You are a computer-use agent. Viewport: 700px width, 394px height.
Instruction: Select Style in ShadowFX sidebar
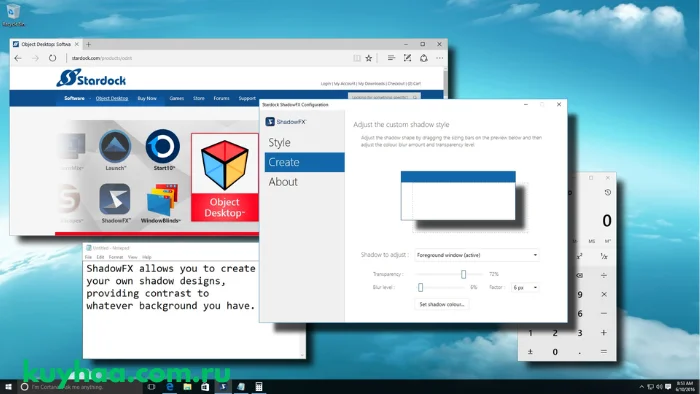[x=304, y=142]
